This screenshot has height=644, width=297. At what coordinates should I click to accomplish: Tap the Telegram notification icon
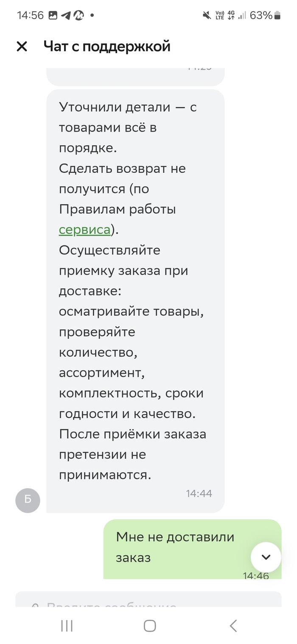click(x=66, y=16)
